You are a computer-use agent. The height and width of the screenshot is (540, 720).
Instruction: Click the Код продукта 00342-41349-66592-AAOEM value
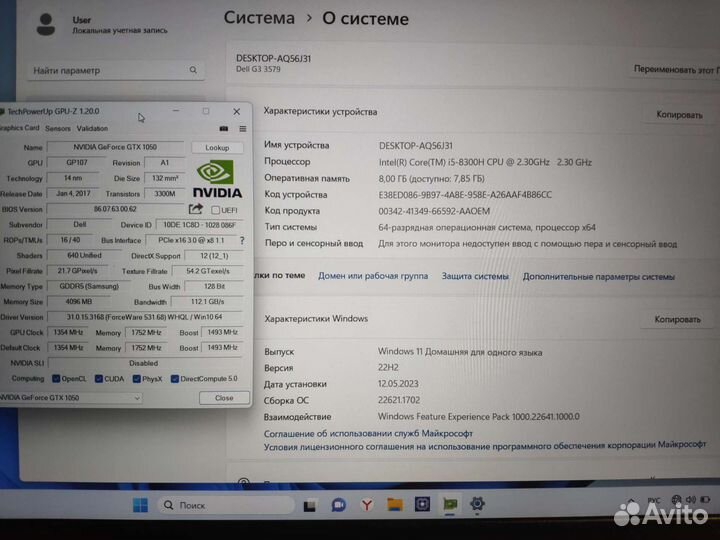[434, 211]
